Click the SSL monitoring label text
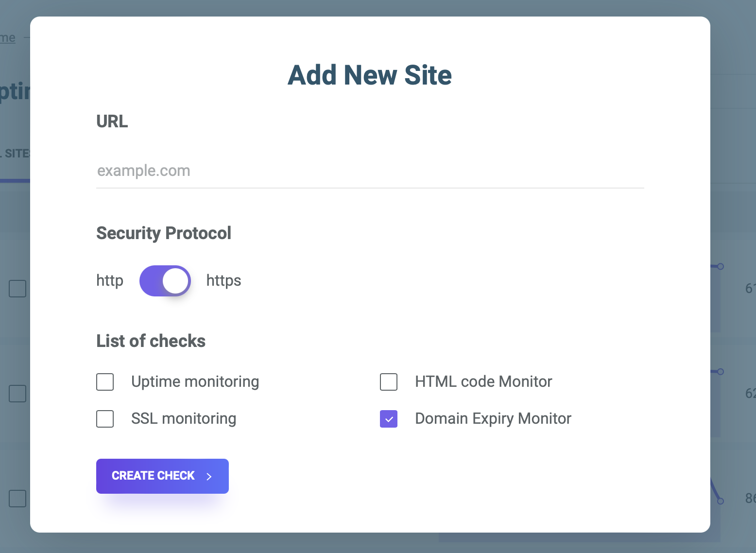The height and width of the screenshot is (553, 756). coord(184,419)
